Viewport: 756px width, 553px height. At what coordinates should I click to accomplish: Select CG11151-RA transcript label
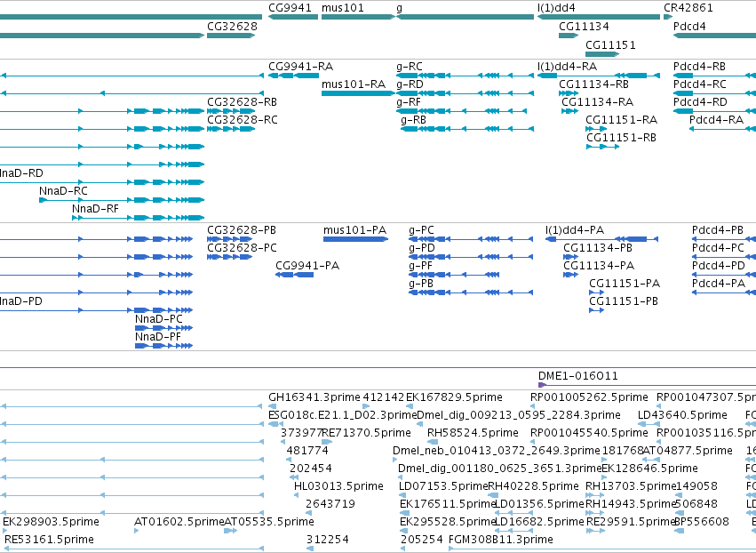pos(622,120)
